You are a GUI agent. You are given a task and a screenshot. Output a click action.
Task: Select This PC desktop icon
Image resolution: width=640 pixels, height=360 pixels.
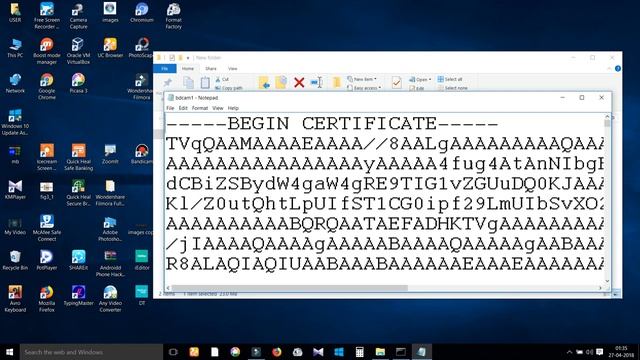tap(15, 48)
